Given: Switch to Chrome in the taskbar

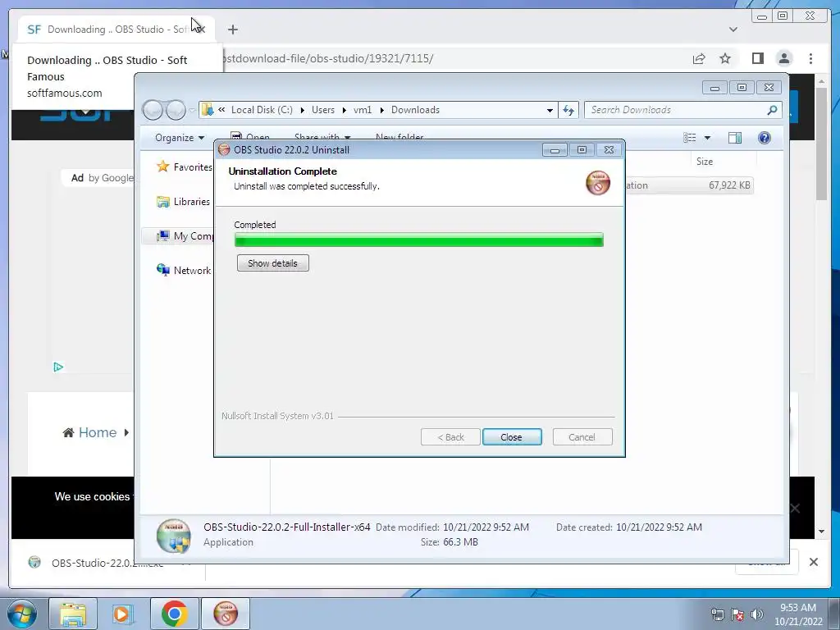Looking at the screenshot, I should click(174, 614).
